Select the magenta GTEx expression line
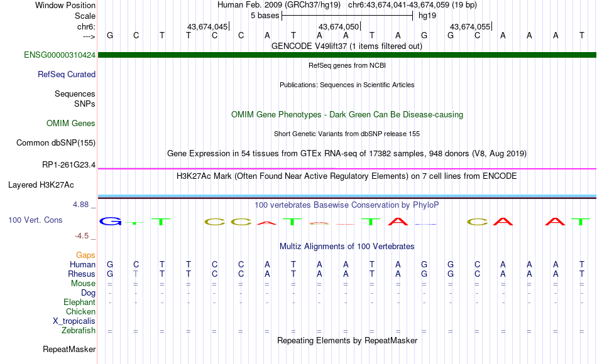The height and width of the screenshot is (364, 597). click(347, 168)
